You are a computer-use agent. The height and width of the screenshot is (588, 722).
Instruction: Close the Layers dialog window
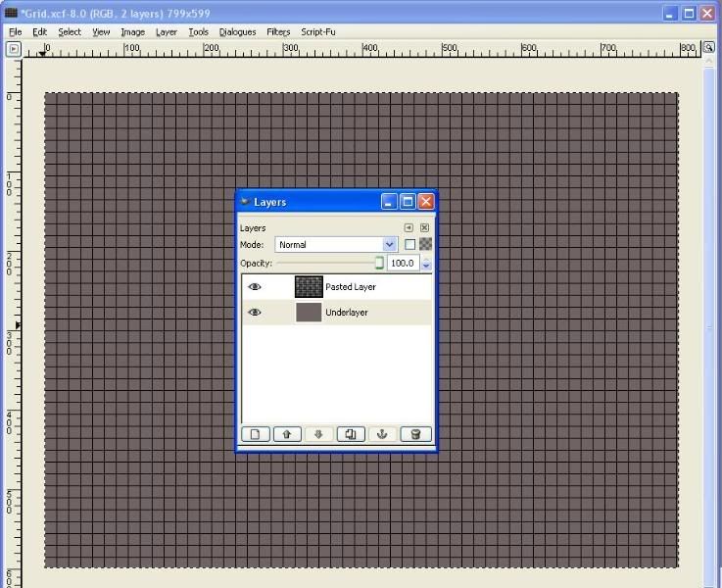426,202
